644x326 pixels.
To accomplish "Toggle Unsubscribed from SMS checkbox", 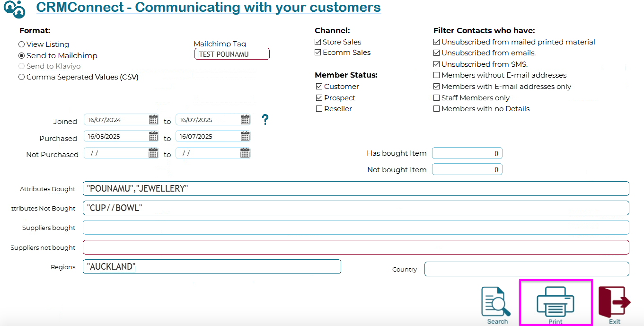I will [x=437, y=64].
